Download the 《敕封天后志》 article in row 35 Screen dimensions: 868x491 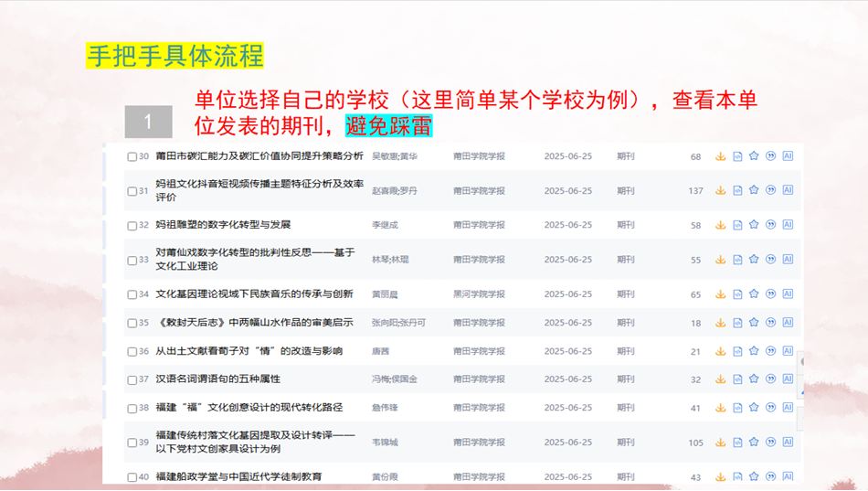tap(720, 323)
